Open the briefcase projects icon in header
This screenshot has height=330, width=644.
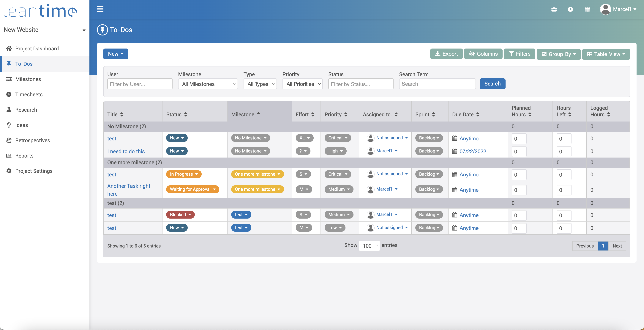coord(554,9)
